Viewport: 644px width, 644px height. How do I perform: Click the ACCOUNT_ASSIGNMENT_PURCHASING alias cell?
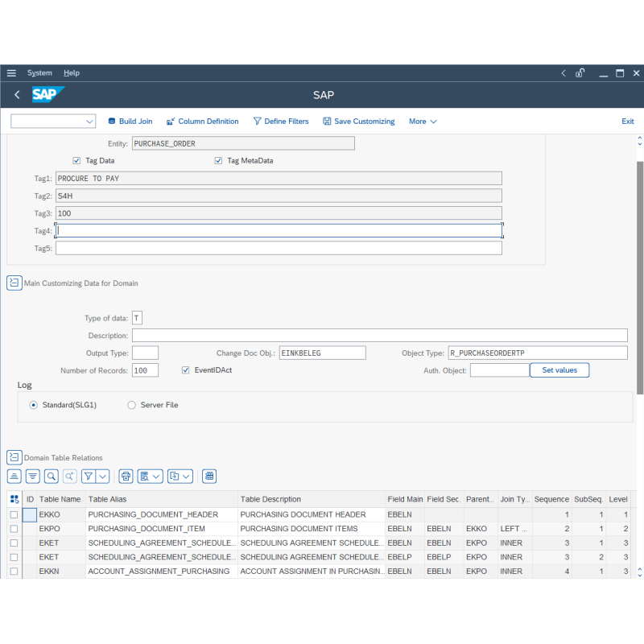[162, 572]
